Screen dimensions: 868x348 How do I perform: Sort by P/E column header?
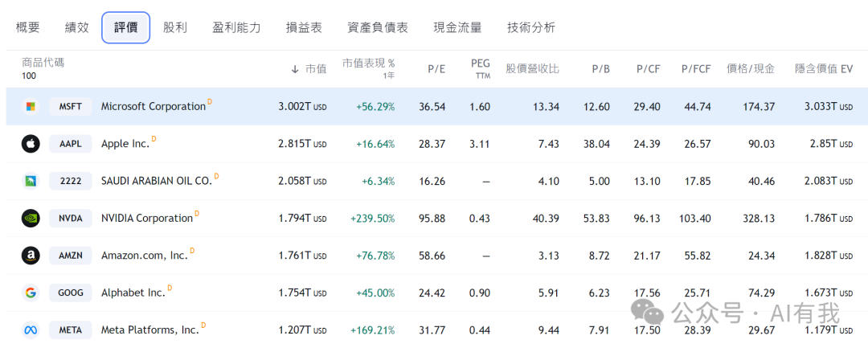pos(436,69)
